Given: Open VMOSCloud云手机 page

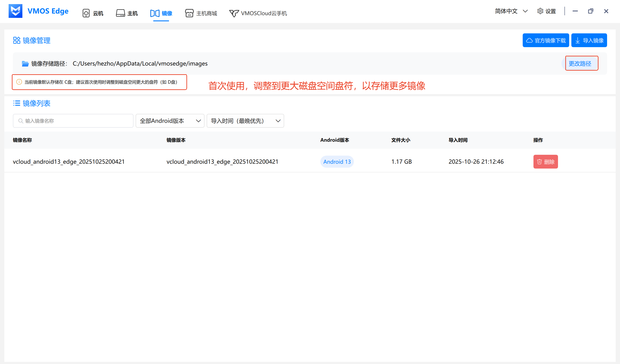Looking at the screenshot, I should point(258,13).
